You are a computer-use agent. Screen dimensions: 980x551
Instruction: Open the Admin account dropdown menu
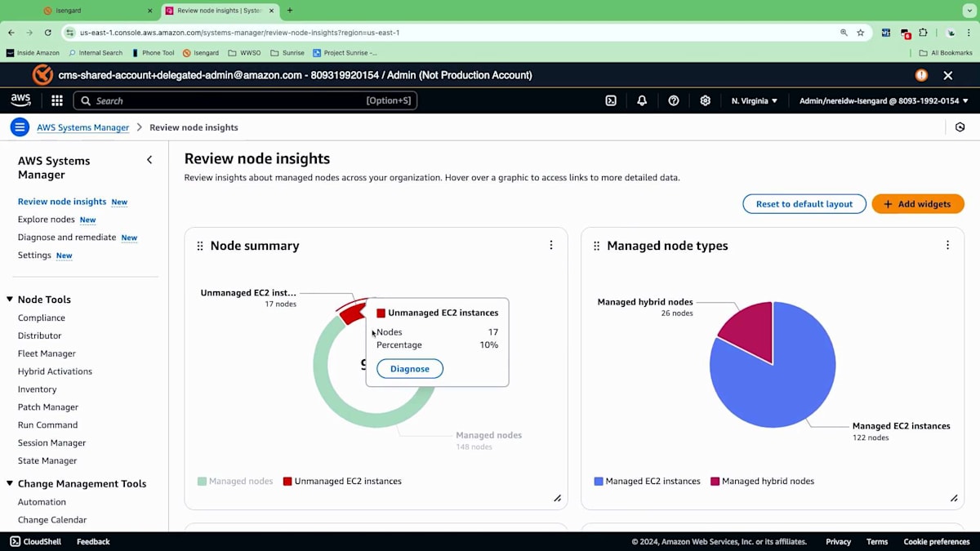click(x=884, y=100)
